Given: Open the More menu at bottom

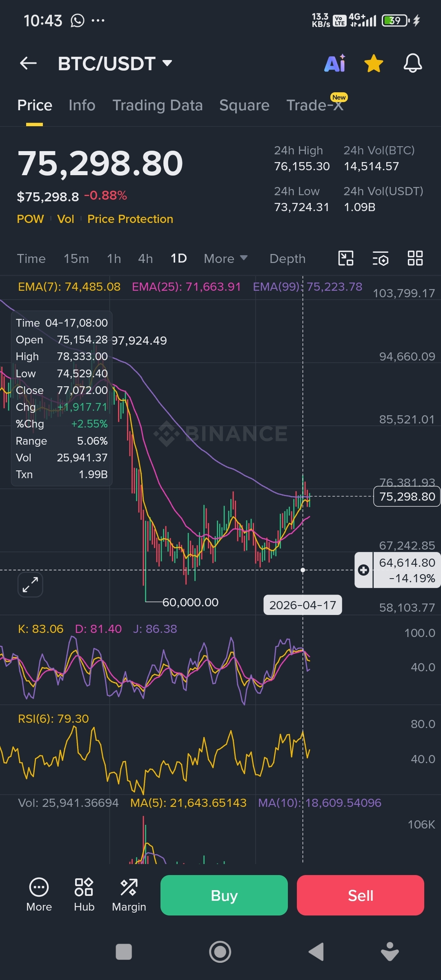Looking at the screenshot, I should [39, 895].
